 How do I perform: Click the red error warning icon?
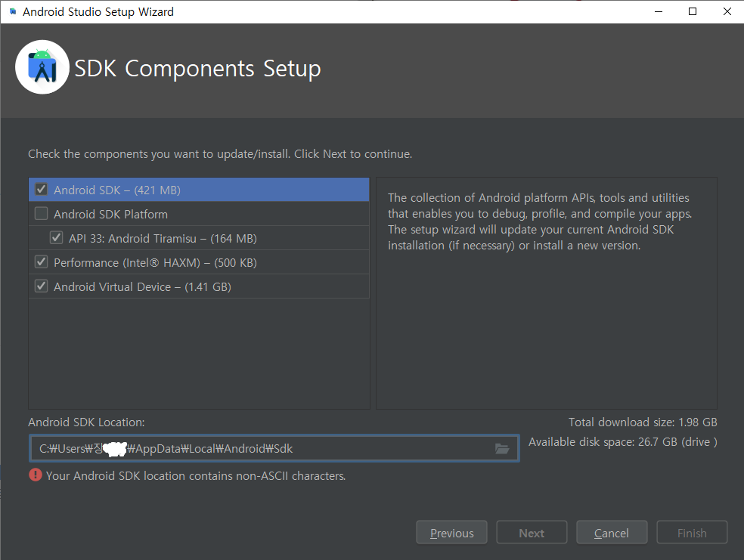point(36,475)
